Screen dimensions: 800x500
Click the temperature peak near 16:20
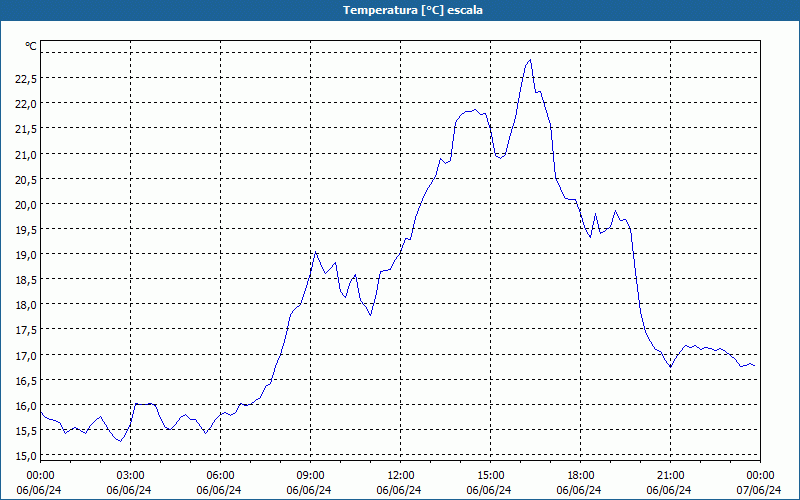[x=531, y=60]
